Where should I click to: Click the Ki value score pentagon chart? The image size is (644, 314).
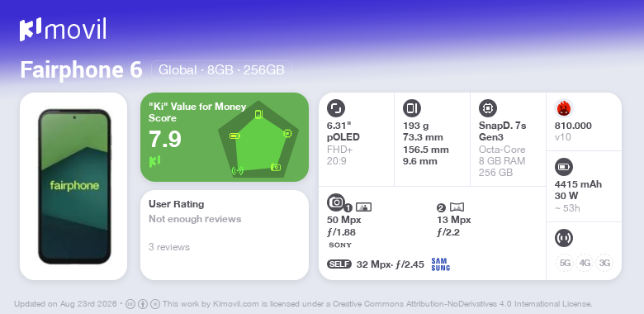coord(258,140)
